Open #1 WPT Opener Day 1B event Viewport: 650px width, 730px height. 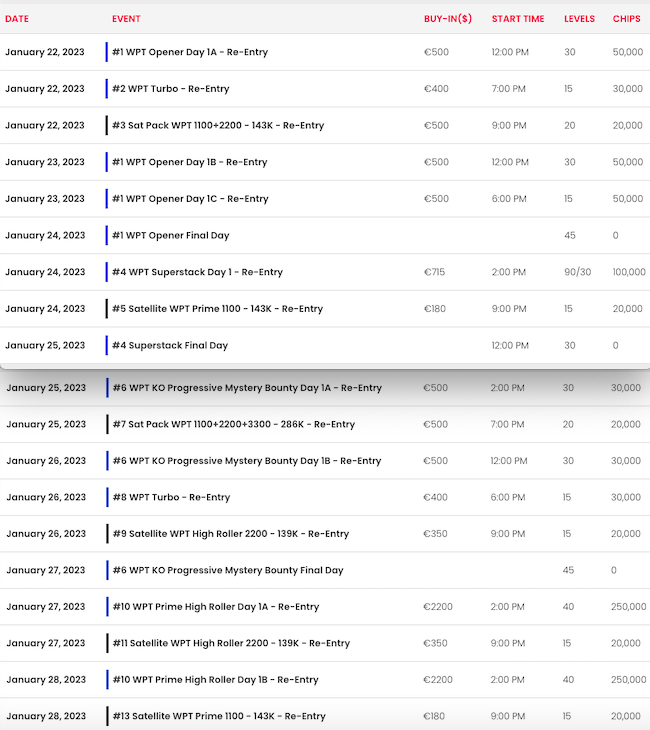190,162
